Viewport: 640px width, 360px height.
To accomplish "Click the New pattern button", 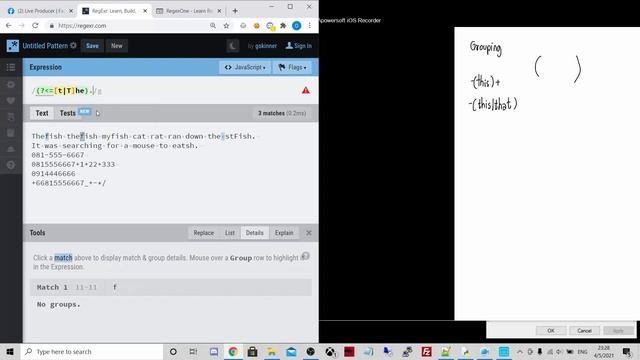I will pos(117,46).
